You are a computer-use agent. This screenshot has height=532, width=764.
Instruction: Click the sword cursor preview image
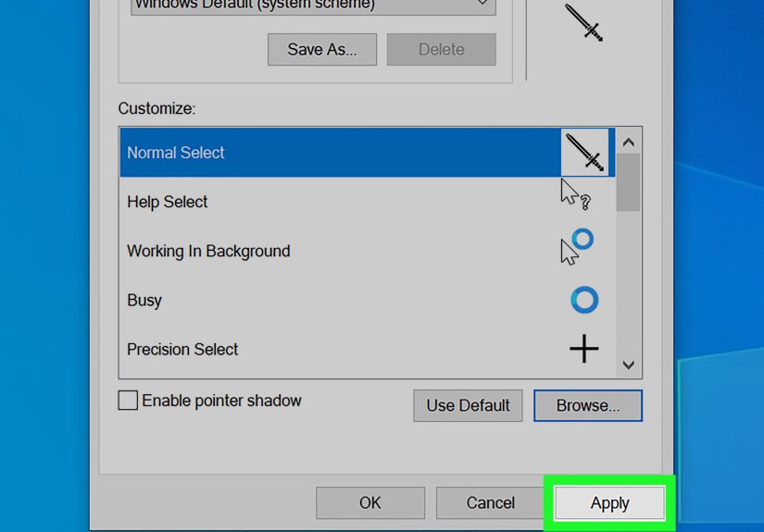click(583, 22)
